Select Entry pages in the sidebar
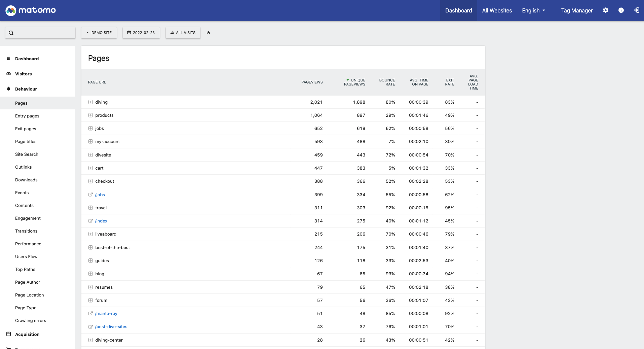This screenshot has height=349, width=644. (x=27, y=116)
